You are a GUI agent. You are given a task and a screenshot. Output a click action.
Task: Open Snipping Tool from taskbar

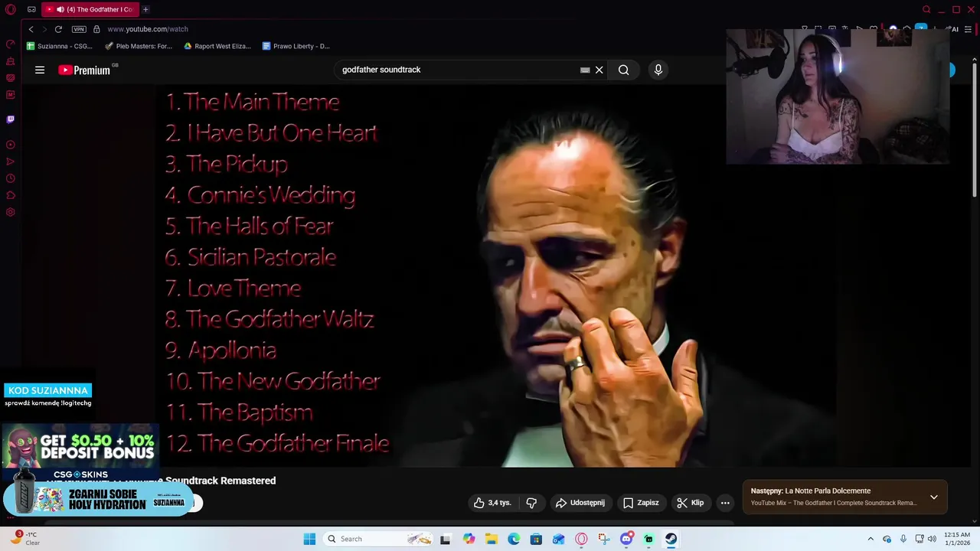click(x=604, y=539)
